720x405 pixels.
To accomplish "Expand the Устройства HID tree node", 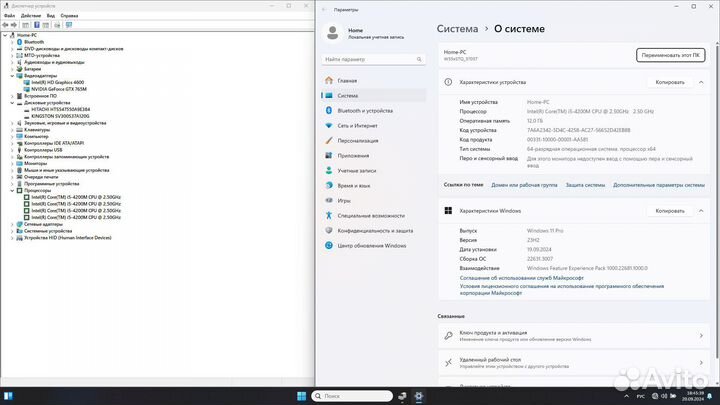I will coord(12,238).
